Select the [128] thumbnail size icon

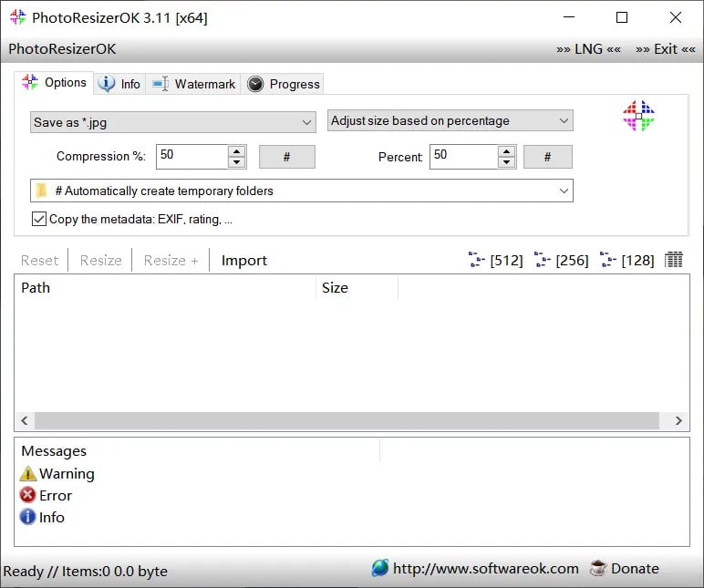tap(627, 260)
